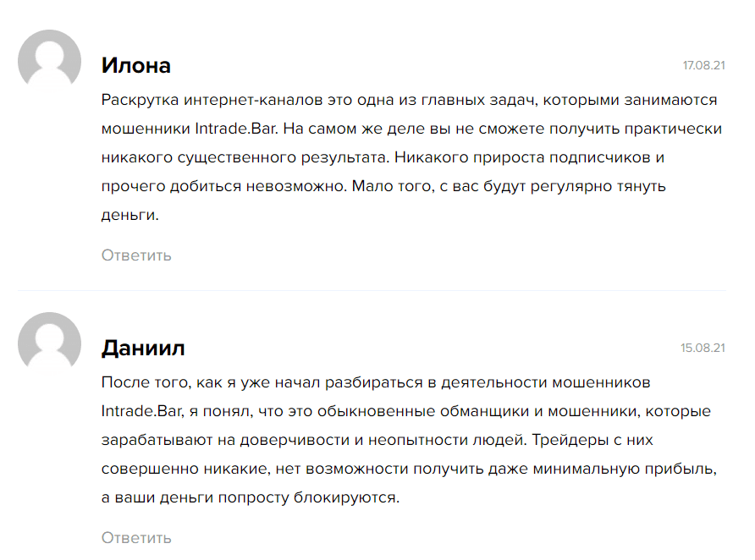The width and height of the screenshot is (755, 560).
Task: Click the line starting 'Раскрутка интернет-каналов'
Action: 410,100
